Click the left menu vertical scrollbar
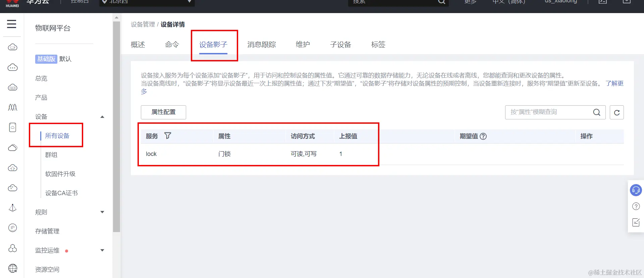The height and width of the screenshot is (278, 644). tap(116, 127)
